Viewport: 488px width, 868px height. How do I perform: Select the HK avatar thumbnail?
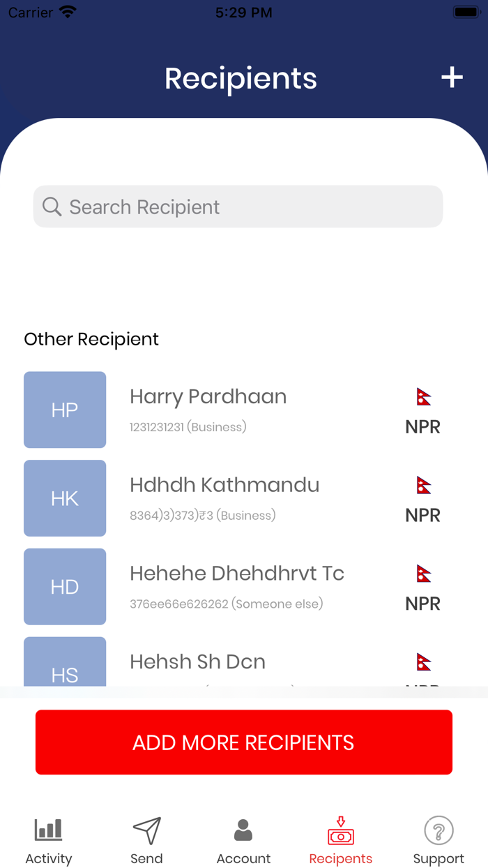point(65,498)
